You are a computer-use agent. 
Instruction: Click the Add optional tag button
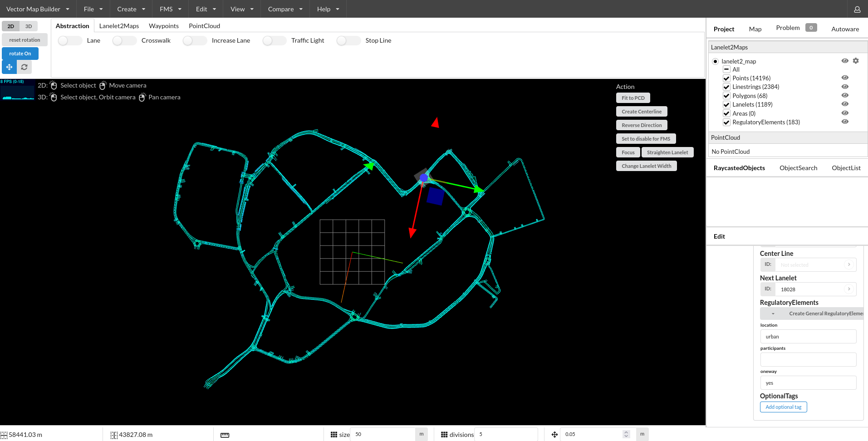pos(783,407)
